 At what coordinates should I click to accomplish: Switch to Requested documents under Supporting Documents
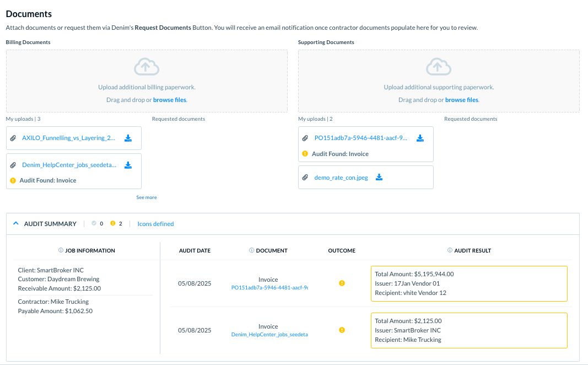point(471,119)
